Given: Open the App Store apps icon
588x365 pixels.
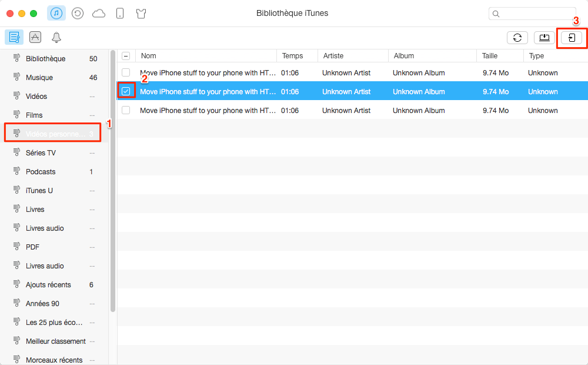Looking at the screenshot, I should tap(35, 37).
